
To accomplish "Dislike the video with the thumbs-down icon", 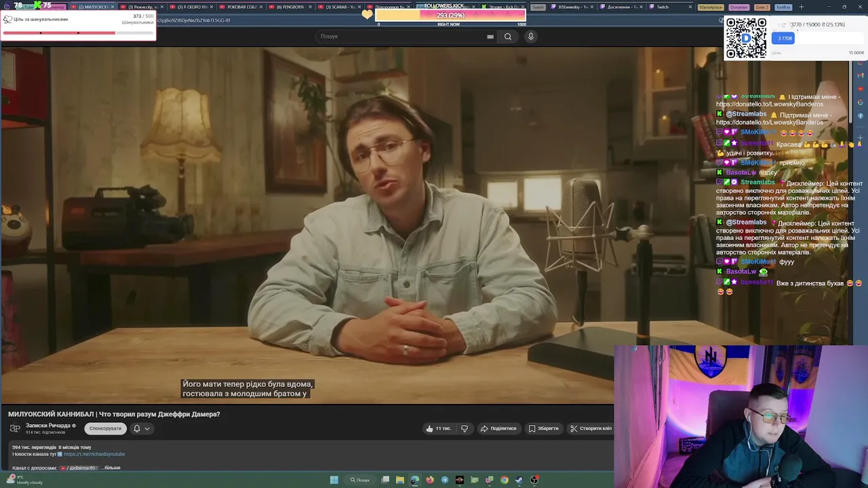I will coord(465,428).
